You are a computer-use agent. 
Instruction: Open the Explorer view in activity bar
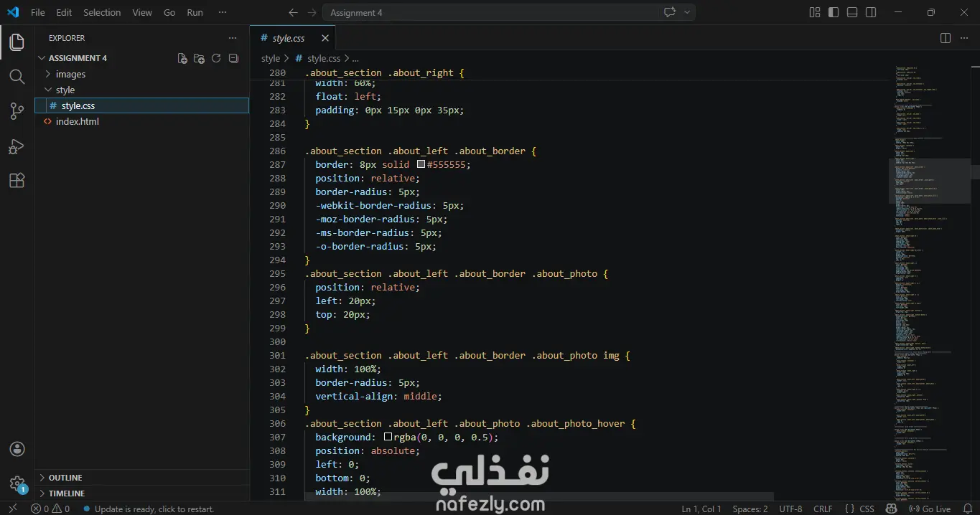(17, 42)
